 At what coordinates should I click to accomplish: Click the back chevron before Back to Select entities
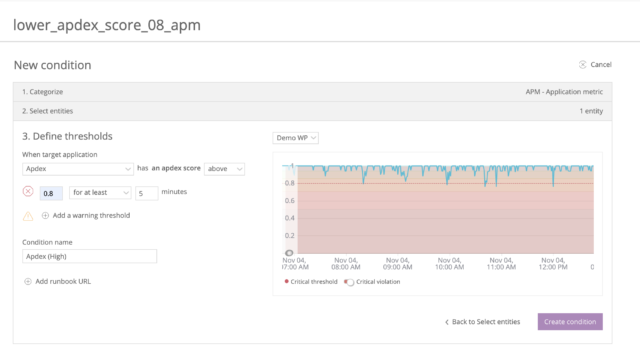(x=447, y=322)
